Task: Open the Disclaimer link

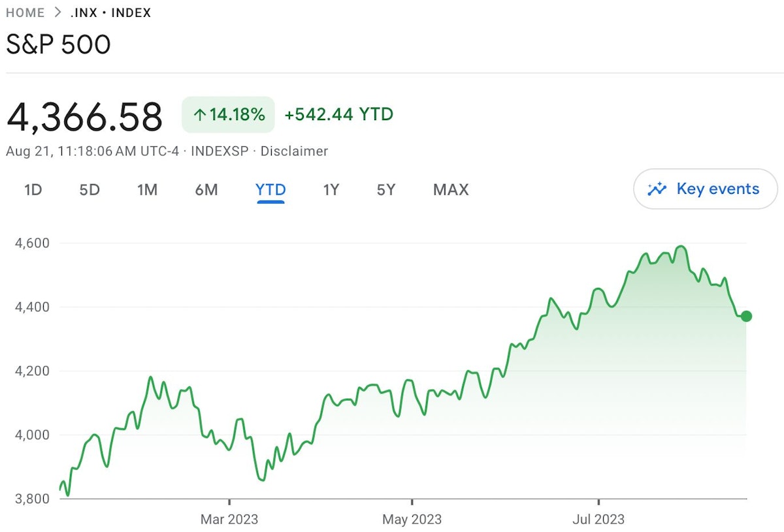Action: (x=294, y=151)
